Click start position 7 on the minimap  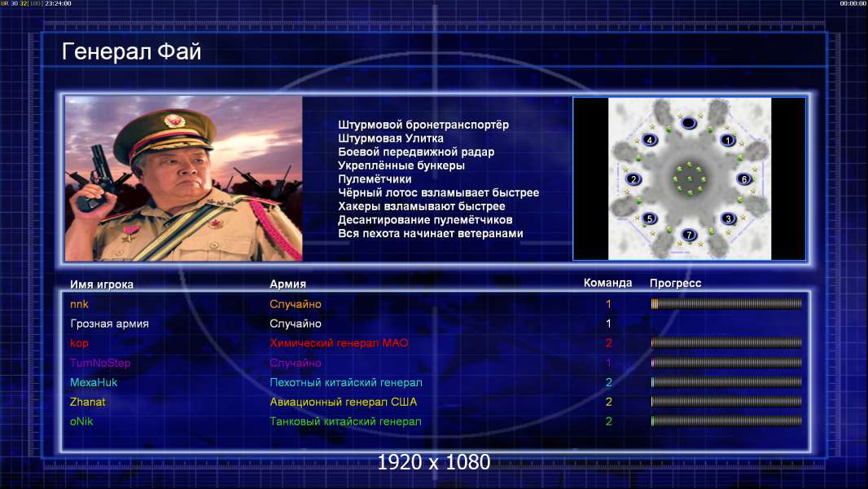(689, 235)
